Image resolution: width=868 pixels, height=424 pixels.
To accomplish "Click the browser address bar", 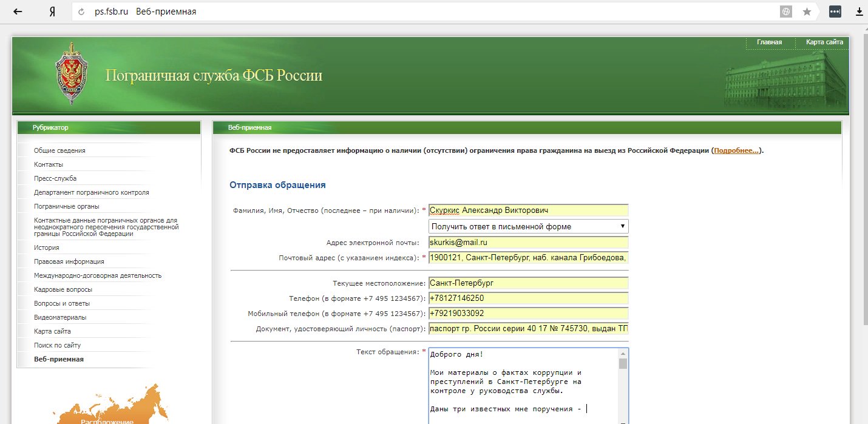I will (x=425, y=12).
